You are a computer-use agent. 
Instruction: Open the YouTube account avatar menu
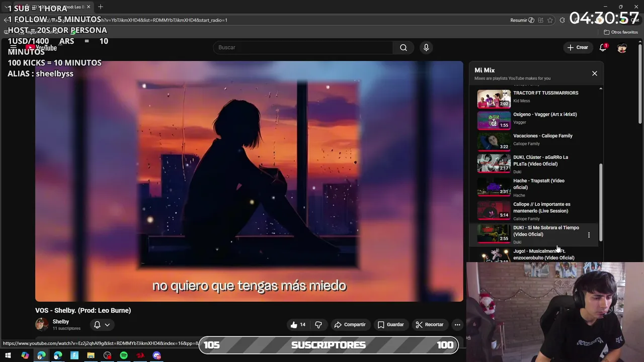[622, 48]
